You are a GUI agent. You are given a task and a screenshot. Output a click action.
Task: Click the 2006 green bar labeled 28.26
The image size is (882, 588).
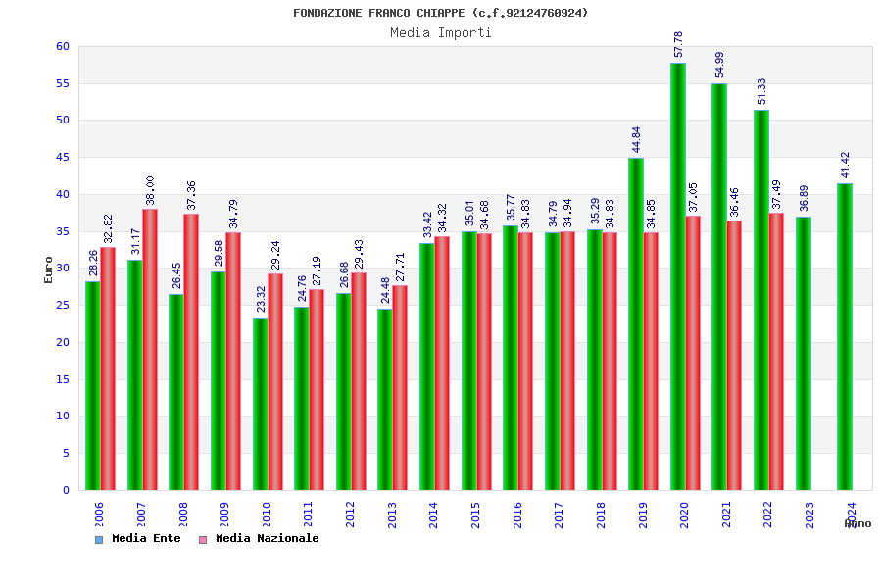tap(93, 385)
